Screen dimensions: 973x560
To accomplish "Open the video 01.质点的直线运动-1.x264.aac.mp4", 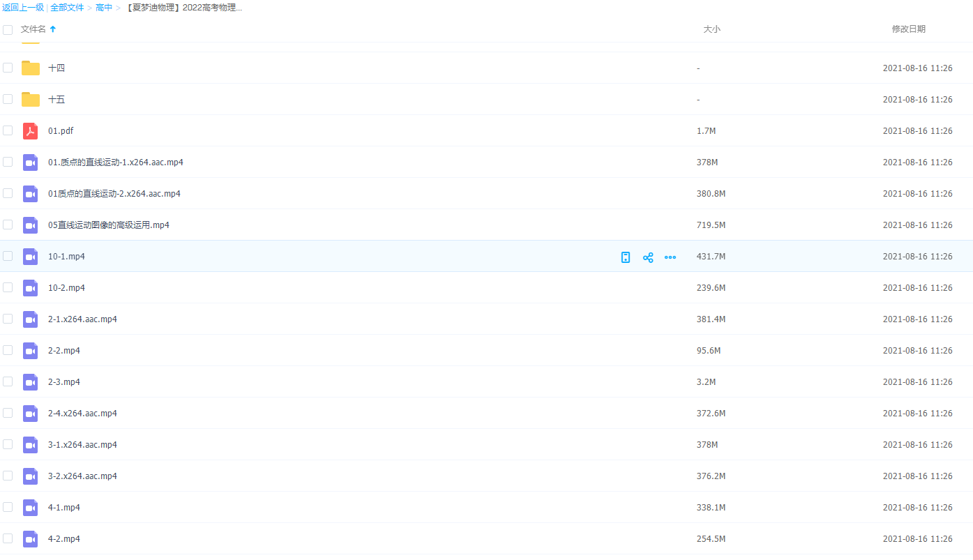I will (x=115, y=162).
